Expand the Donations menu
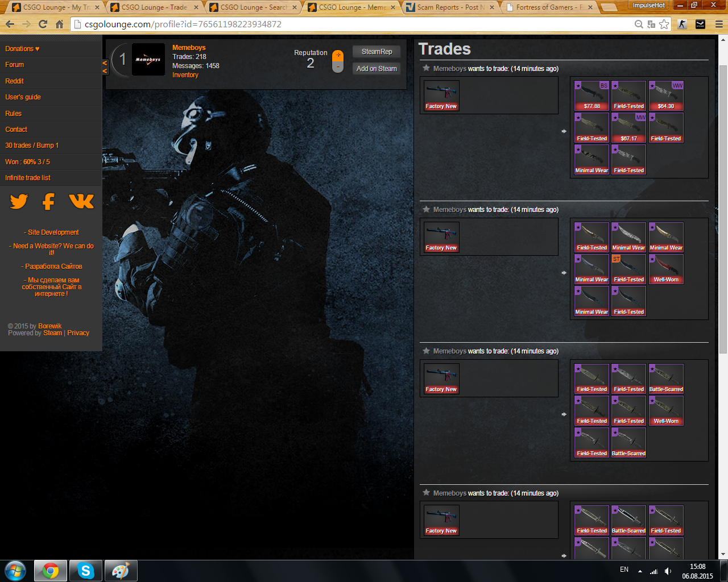 pos(22,49)
